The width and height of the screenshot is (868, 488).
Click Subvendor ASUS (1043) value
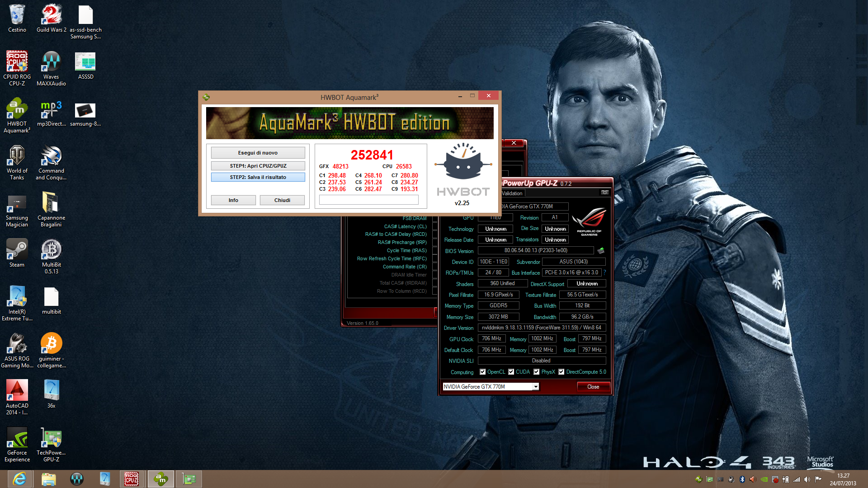coord(574,262)
